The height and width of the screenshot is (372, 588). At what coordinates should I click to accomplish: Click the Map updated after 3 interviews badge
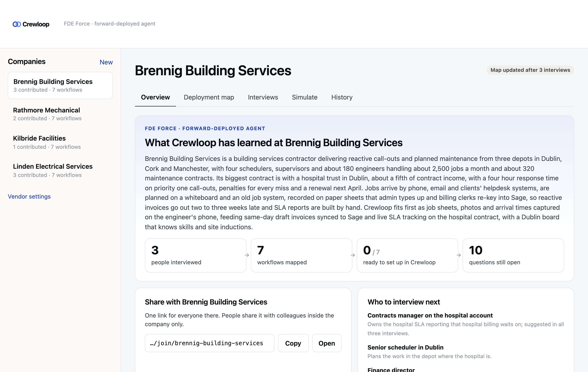coord(530,70)
